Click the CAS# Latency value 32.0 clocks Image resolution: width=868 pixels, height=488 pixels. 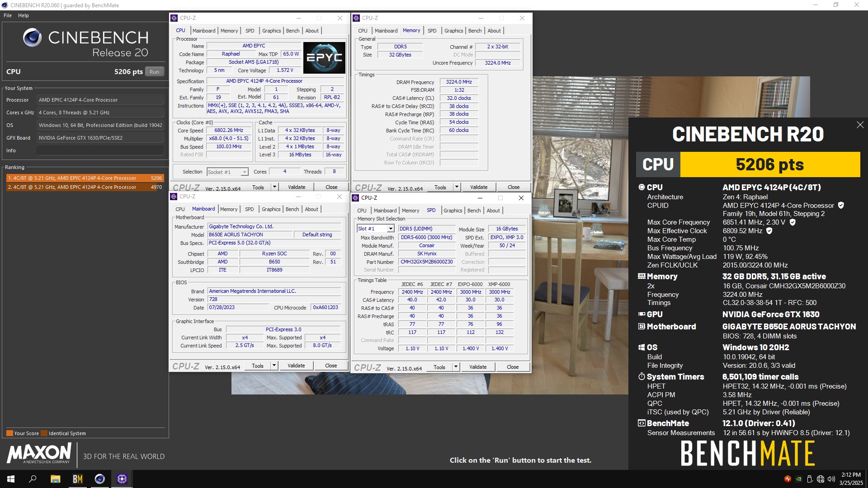pyautogui.click(x=459, y=98)
